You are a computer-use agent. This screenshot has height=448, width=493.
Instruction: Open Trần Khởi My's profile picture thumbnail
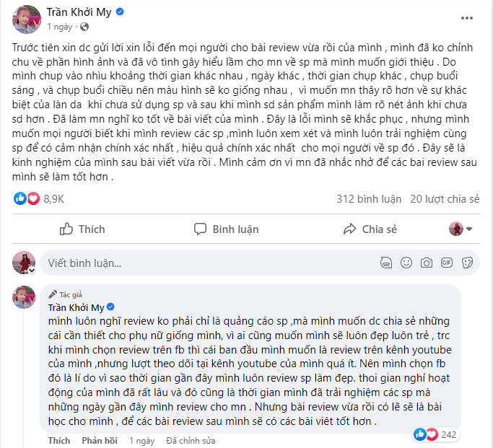pyautogui.click(x=27, y=19)
